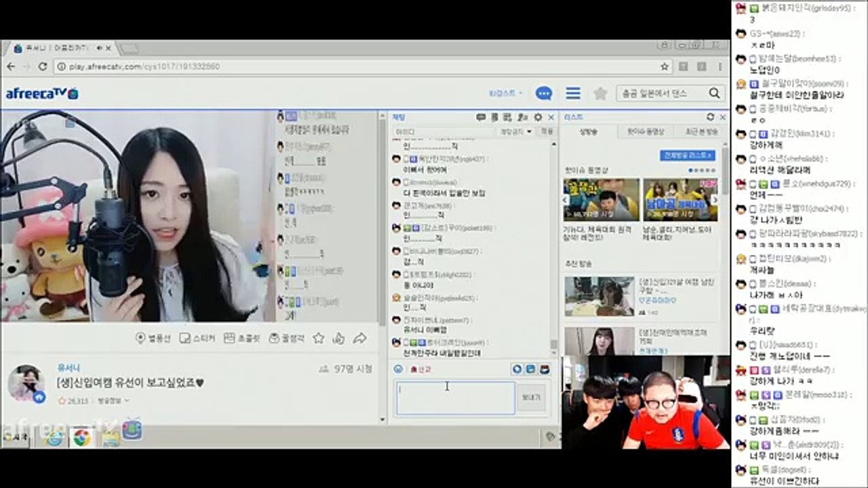
Task: Click the ID field in chat panel
Action: 445,131
